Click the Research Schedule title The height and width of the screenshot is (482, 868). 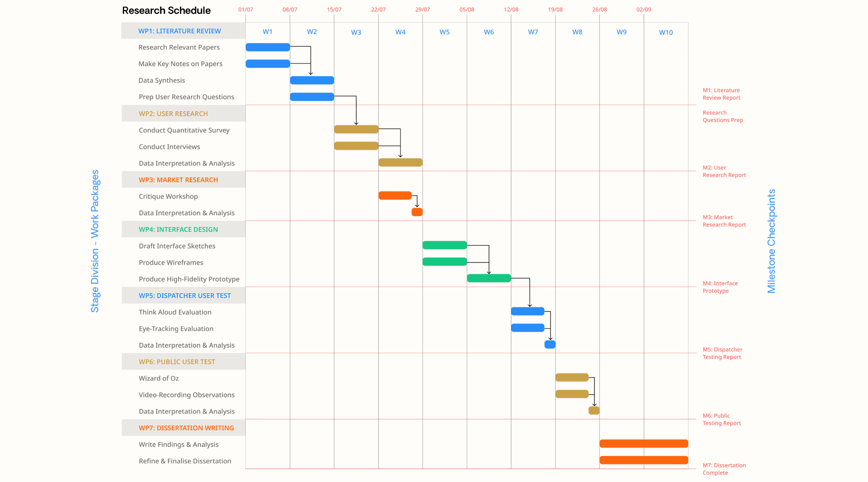pos(166,10)
